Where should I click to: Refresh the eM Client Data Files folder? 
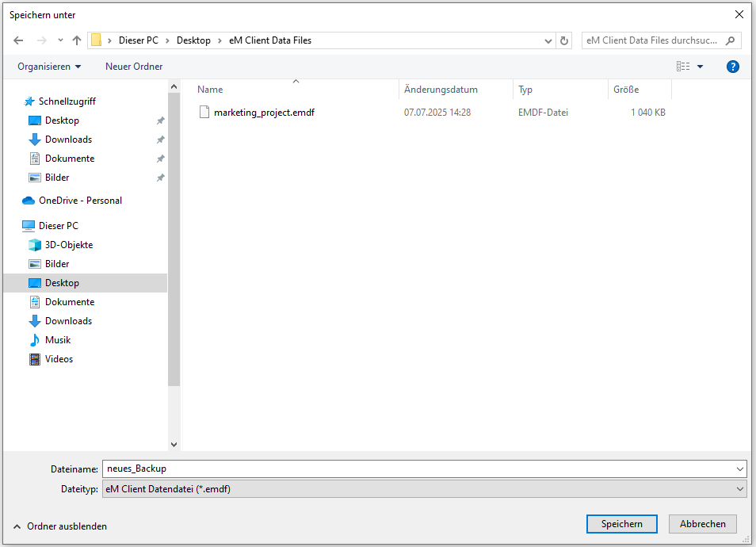click(564, 40)
